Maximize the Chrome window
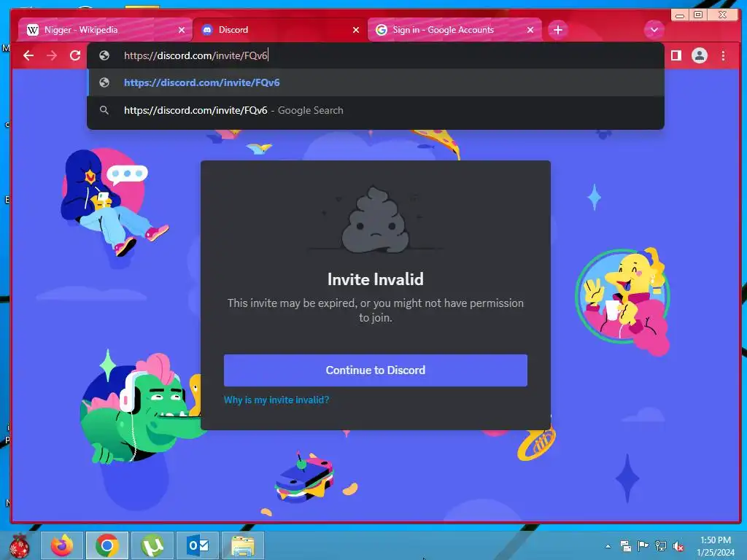The image size is (747, 560). click(x=698, y=15)
